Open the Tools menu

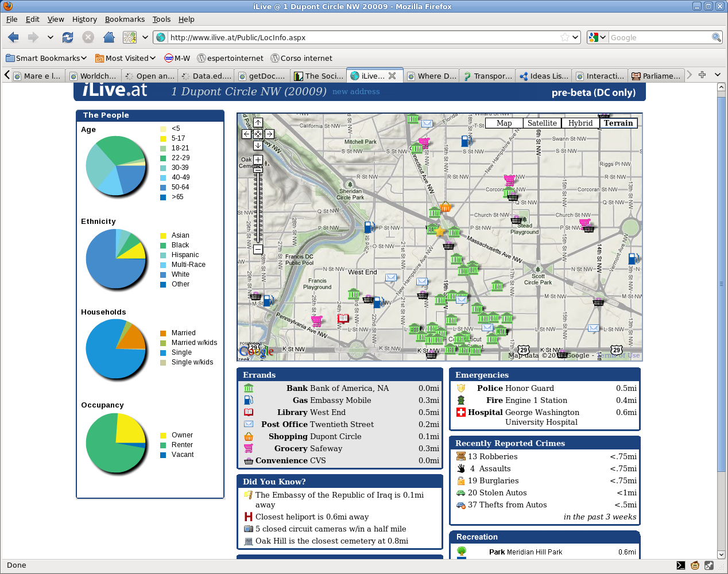[x=161, y=19]
